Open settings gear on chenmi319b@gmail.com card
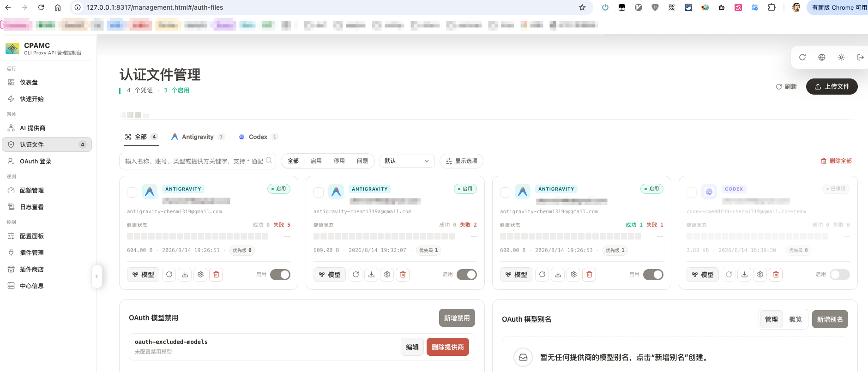 point(574,275)
